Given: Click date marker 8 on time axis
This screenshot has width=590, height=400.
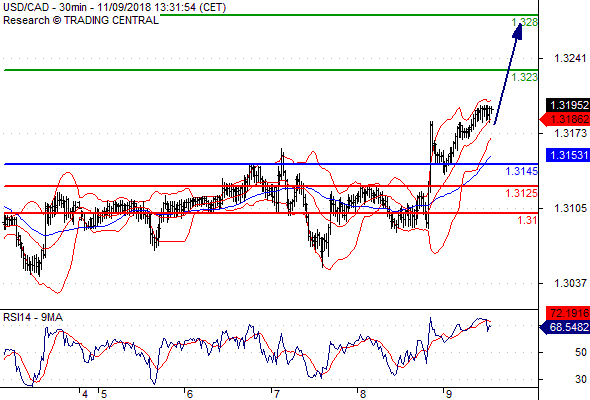Looking at the screenshot, I should click(x=363, y=394).
